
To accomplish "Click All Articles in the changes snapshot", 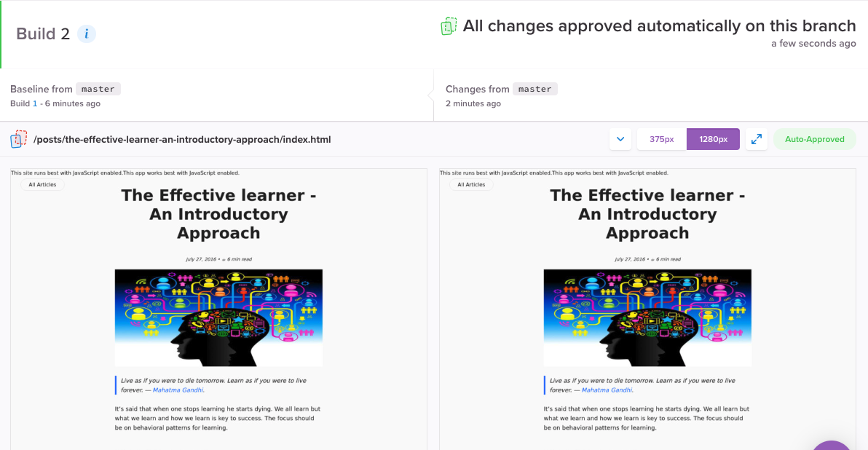I will coord(471,185).
